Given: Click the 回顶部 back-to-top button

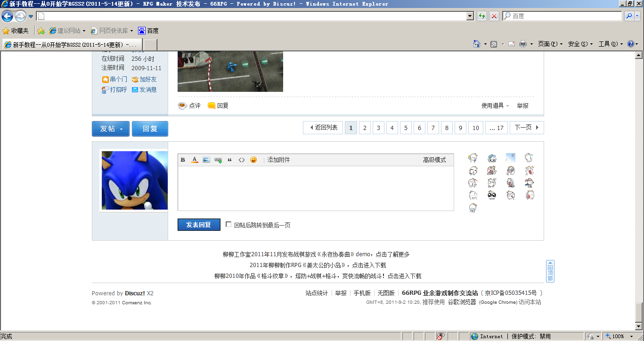Looking at the screenshot, I should click(550, 271).
